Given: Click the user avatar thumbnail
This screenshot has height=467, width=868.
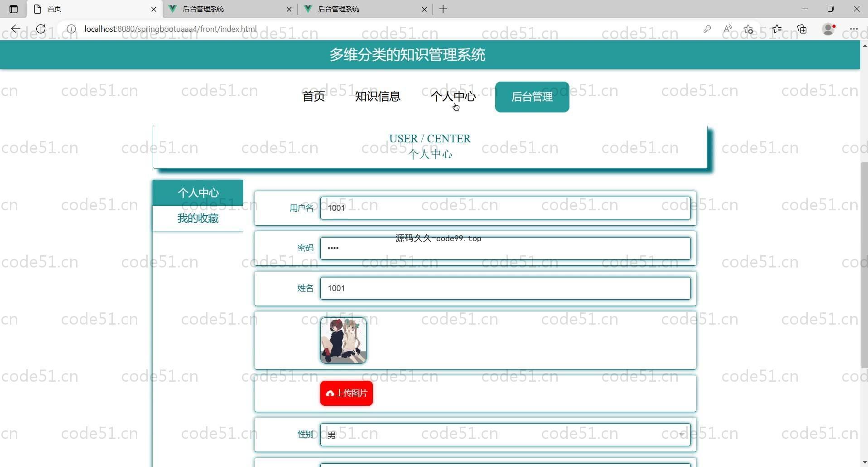Looking at the screenshot, I should pos(343,341).
